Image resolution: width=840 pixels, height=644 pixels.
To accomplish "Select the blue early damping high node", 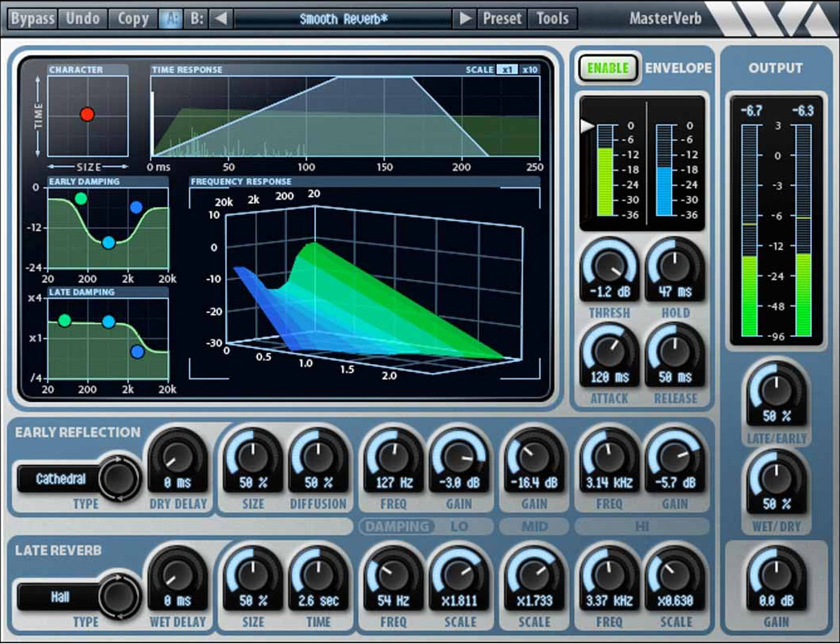I will click(136, 207).
